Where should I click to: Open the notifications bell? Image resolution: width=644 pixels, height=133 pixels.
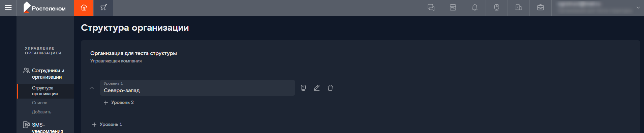point(475,8)
